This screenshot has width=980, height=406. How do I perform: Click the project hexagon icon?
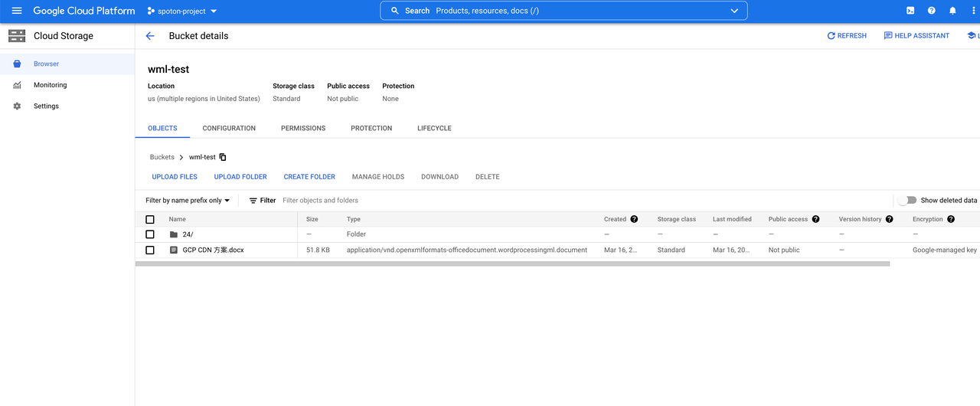click(151, 11)
